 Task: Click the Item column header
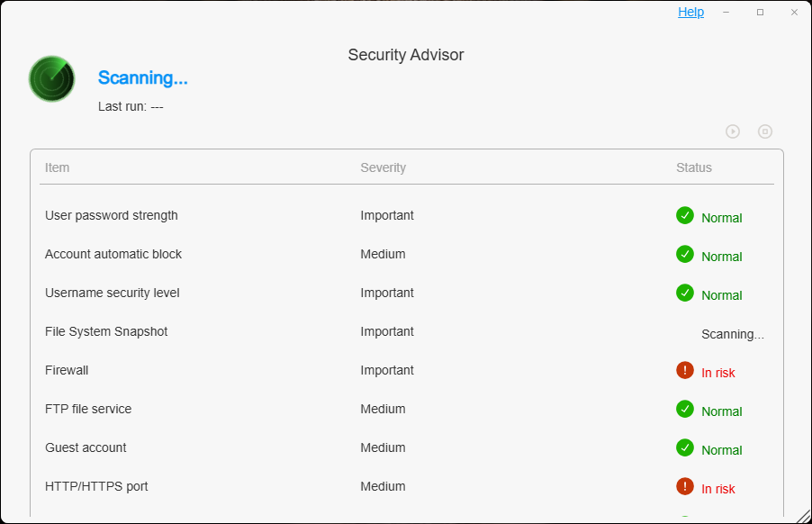click(57, 167)
